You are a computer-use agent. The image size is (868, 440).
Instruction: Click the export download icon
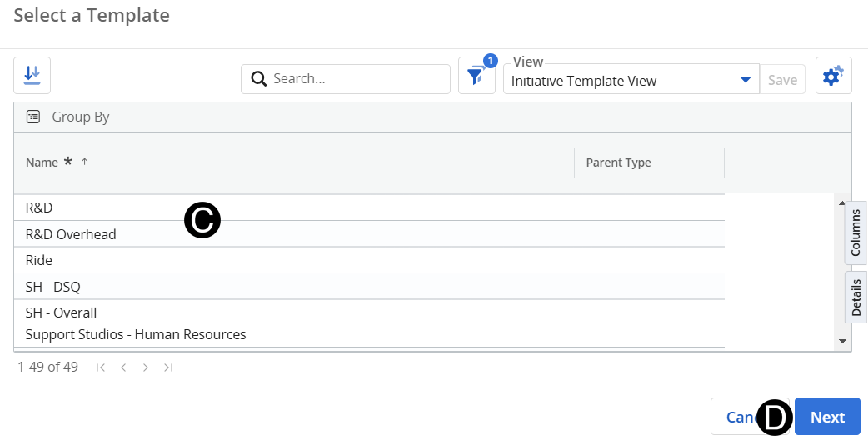32,76
